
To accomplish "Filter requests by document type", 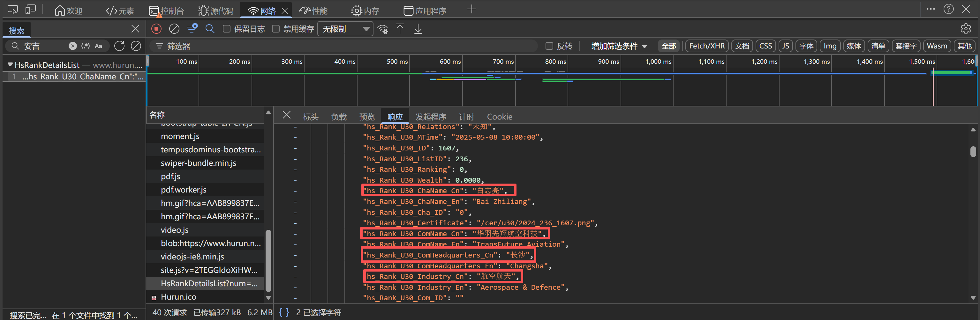I will [742, 46].
